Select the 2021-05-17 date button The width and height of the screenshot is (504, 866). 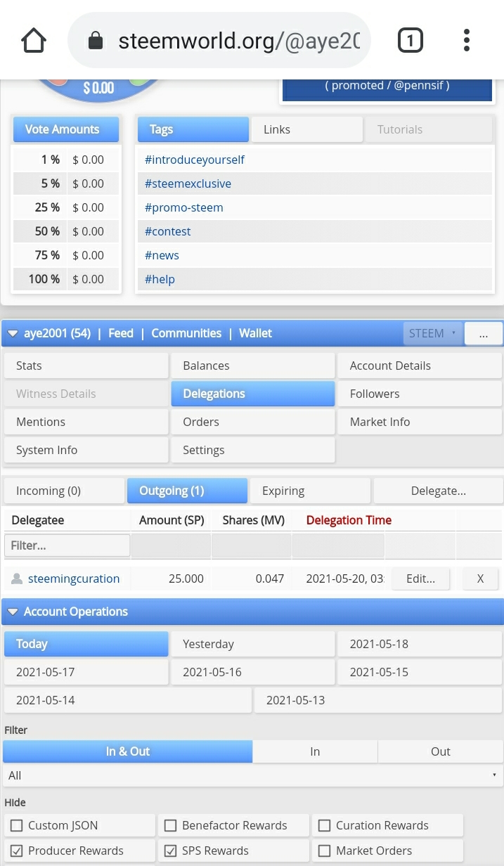click(x=86, y=672)
